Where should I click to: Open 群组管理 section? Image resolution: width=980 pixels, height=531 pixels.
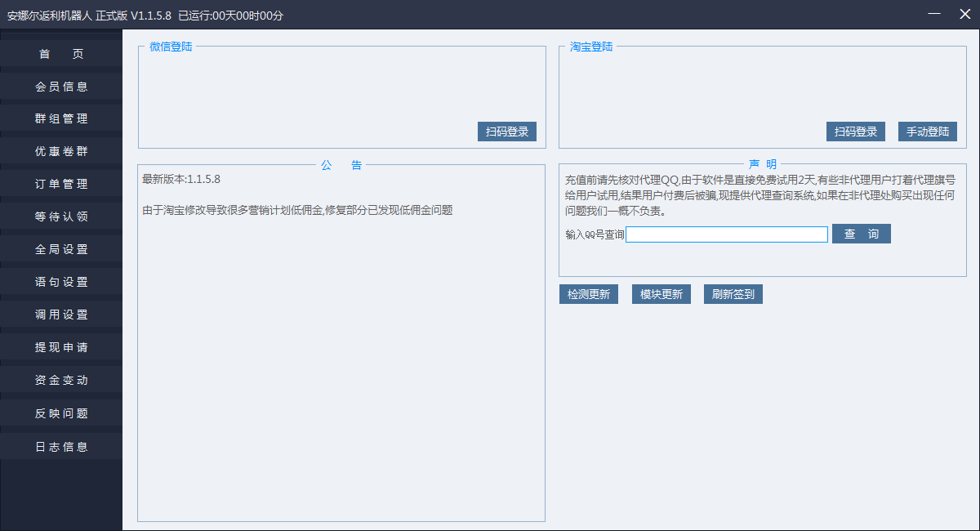(61, 119)
